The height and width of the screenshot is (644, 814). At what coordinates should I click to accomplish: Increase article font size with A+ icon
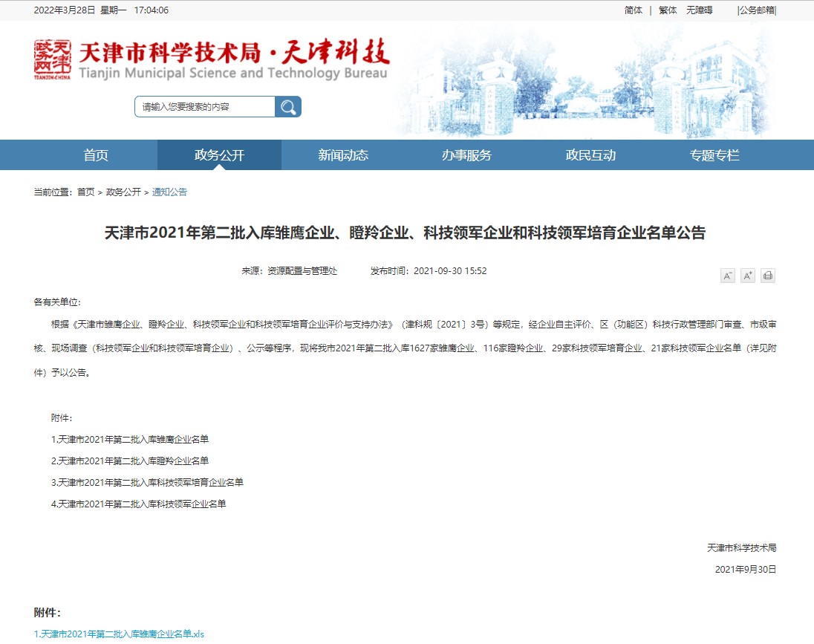(x=747, y=276)
